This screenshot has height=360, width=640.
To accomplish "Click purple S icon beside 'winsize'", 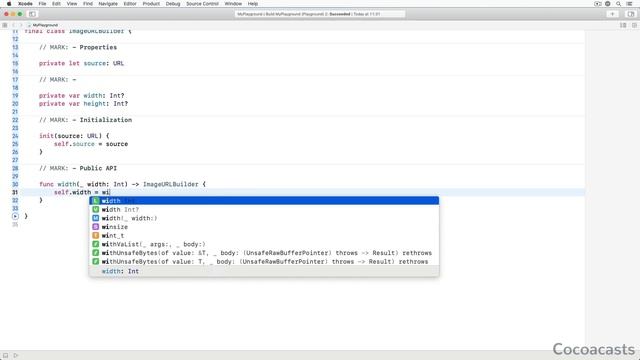I will (96, 227).
